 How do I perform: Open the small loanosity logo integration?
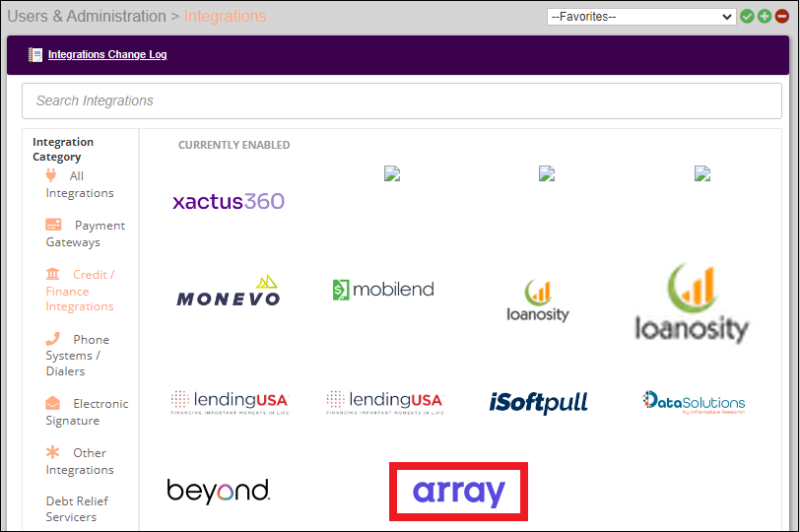tap(538, 300)
